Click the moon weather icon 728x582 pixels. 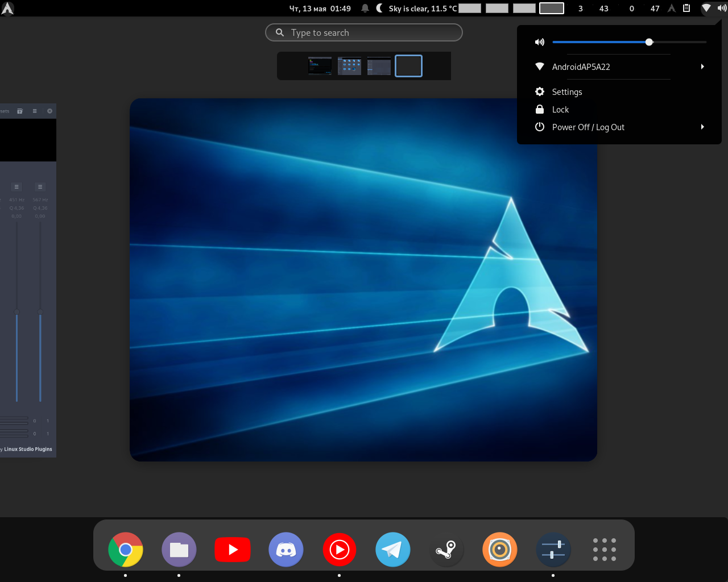380,8
